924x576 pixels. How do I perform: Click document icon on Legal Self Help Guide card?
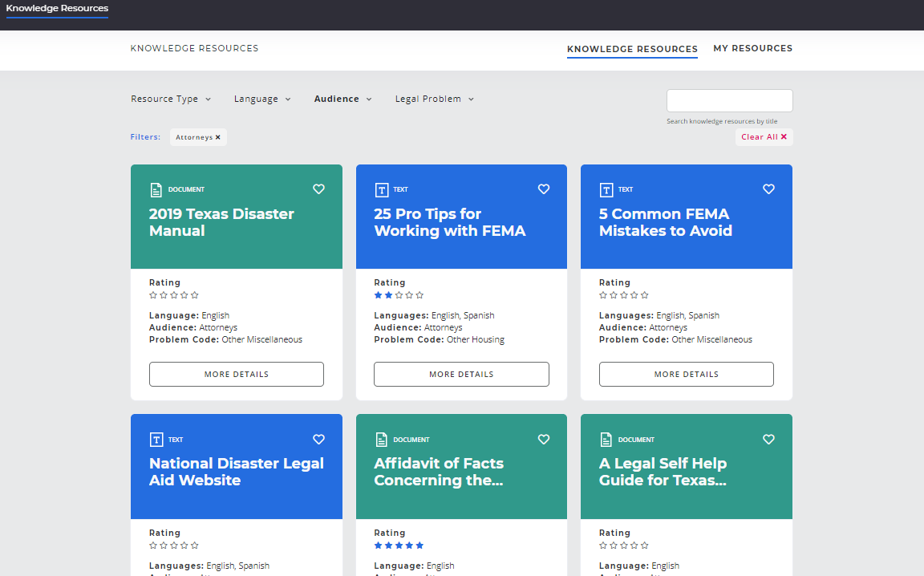(x=606, y=440)
